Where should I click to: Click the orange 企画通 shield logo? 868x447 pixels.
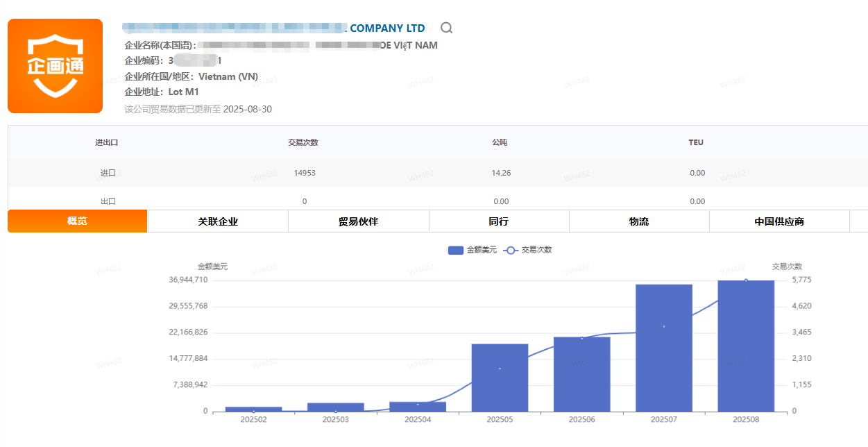(x=56, y=66)
